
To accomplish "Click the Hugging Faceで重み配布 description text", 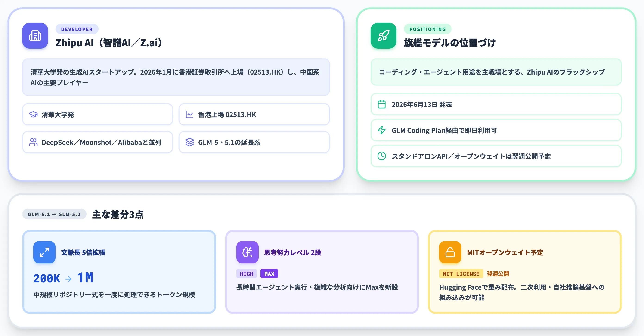I will click(x=522, y=292).
